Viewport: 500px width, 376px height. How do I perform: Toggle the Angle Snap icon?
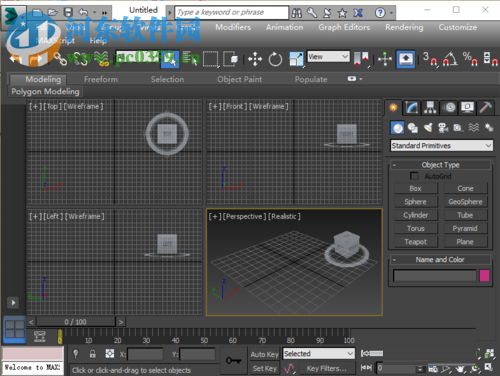pos(450,59)
